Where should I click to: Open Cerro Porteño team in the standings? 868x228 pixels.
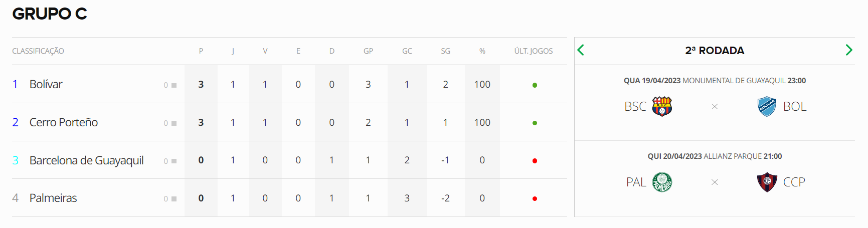64,122
